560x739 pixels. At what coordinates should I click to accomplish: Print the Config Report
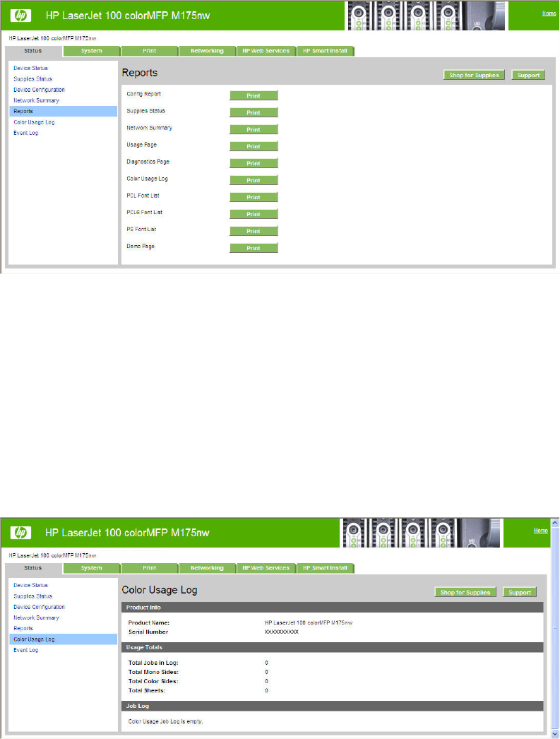tap(254, 95)
